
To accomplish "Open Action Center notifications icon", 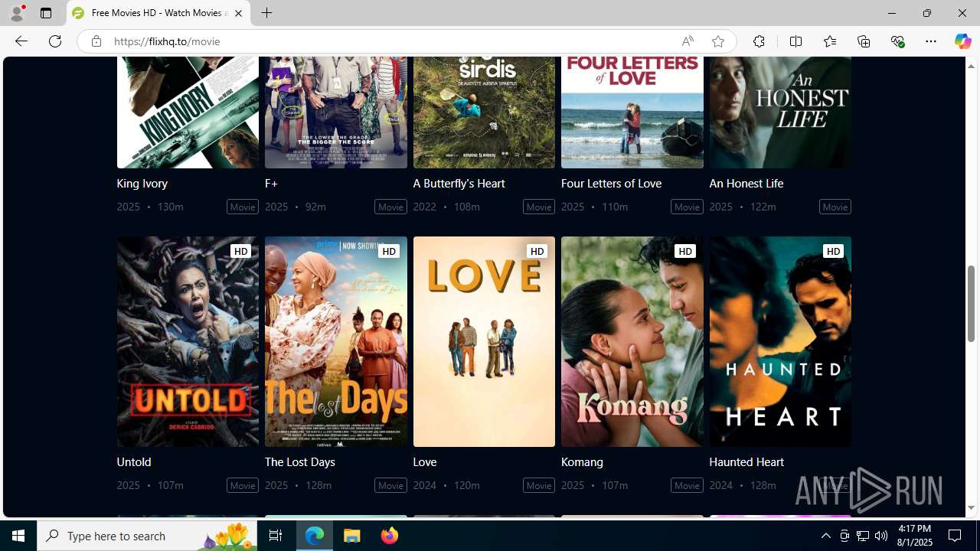I will click(955, 536).
